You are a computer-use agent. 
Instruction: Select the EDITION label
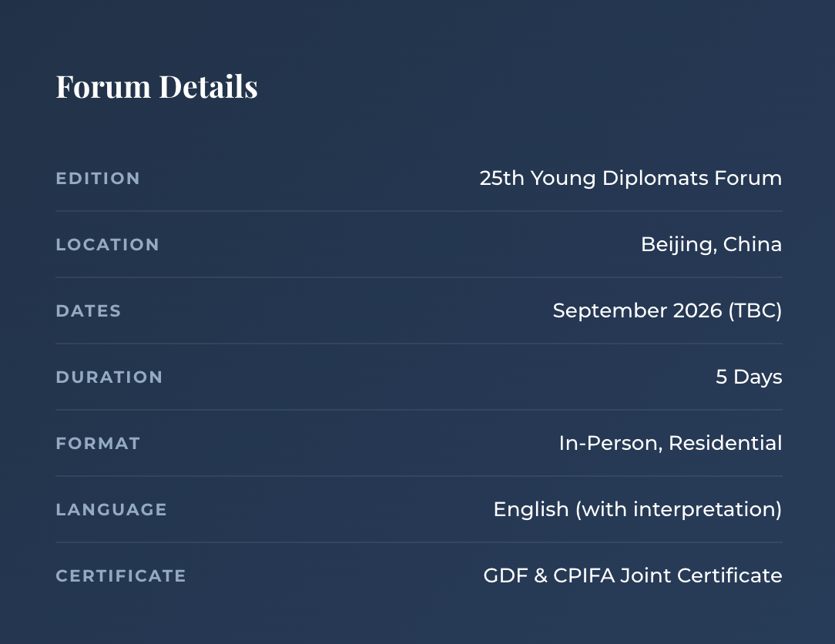click(x=98, y=178)
